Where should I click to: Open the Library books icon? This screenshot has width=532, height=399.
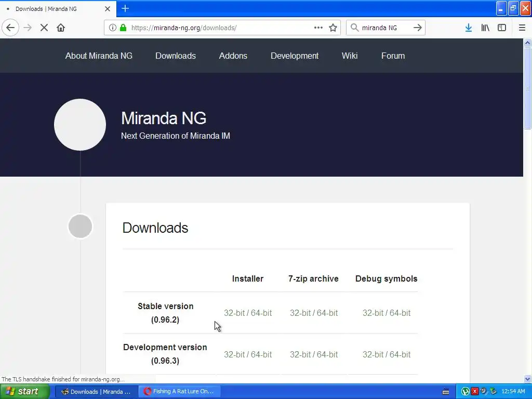click(485, 28)
